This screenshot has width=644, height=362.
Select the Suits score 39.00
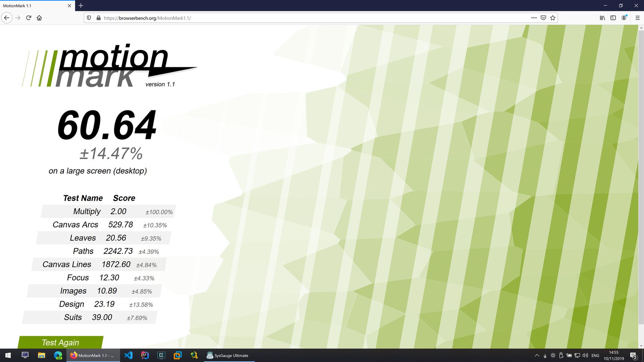[102, 317]
